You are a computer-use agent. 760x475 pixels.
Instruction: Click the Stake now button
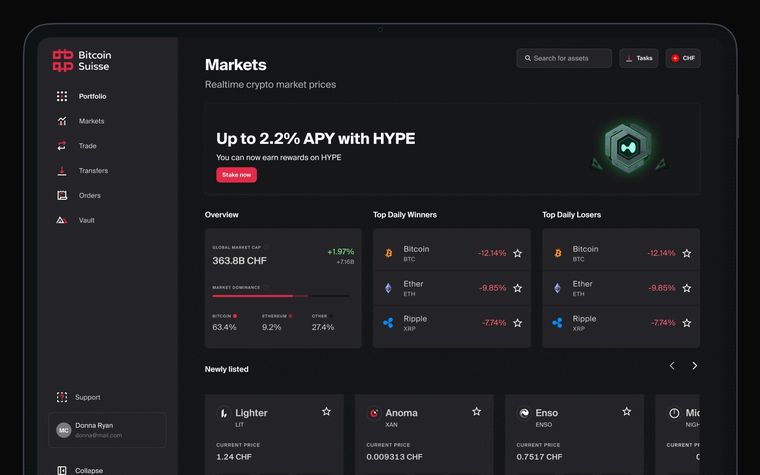(x=237, y=175)
